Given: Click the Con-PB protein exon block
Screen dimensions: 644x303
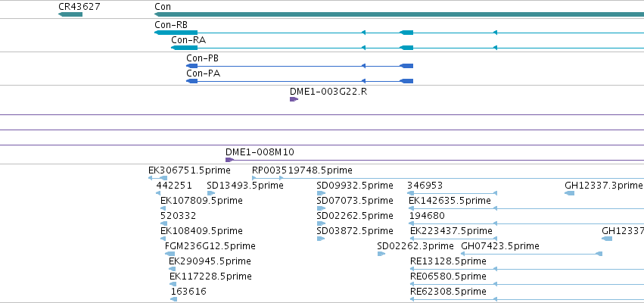Looking at the screenshot, I should [x=406, y=66].
